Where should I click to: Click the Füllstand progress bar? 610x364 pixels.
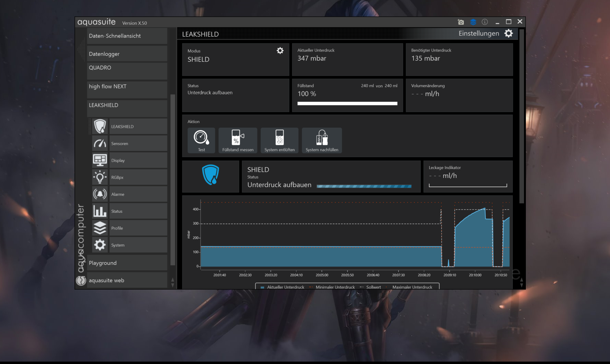347,103
